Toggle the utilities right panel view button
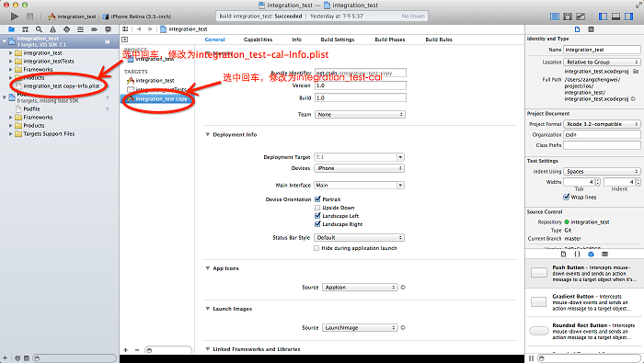644x363 pixels. 628,17
